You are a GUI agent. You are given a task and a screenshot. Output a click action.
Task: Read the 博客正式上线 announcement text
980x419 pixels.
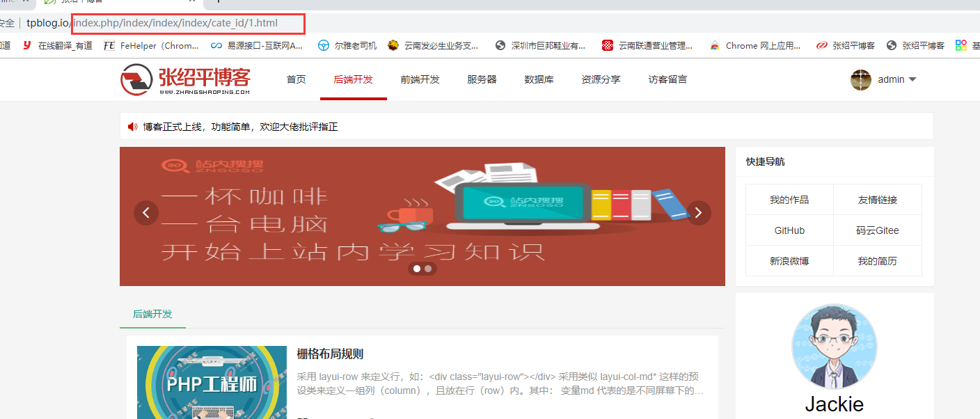[241, 127]
